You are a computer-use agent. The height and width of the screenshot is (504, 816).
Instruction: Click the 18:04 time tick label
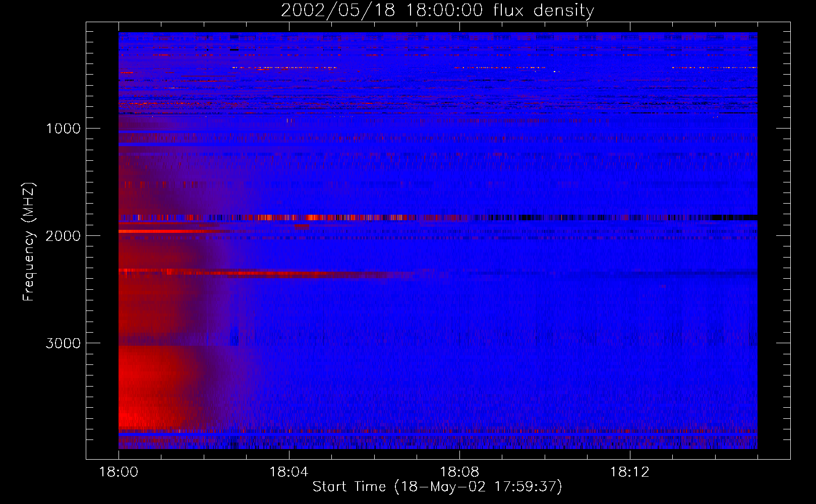click(x=289, y=472)
